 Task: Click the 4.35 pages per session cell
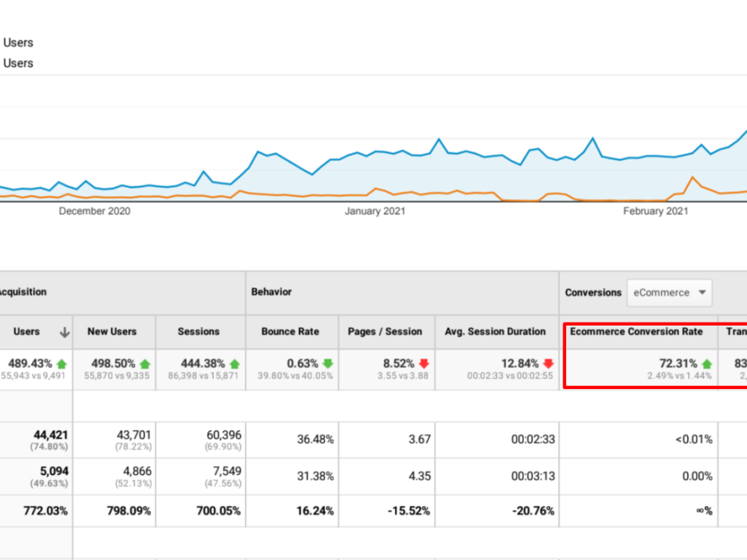(x=420, y=476)
